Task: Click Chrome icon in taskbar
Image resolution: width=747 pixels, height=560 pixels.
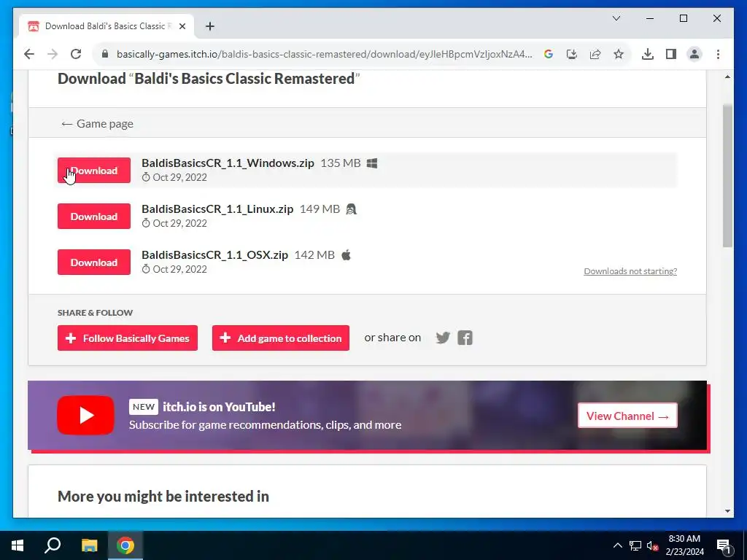Action: coord(125,545)
